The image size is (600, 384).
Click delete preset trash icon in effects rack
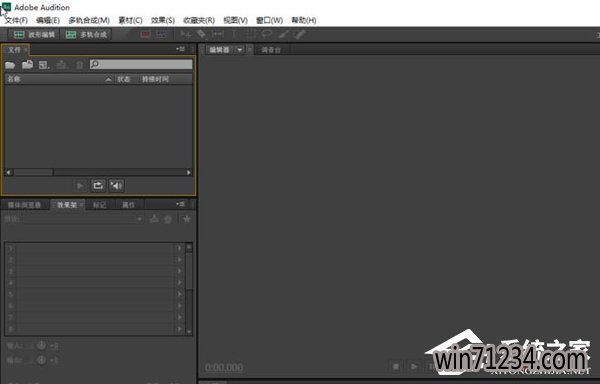pyautogui.click(x=168, y=219)
